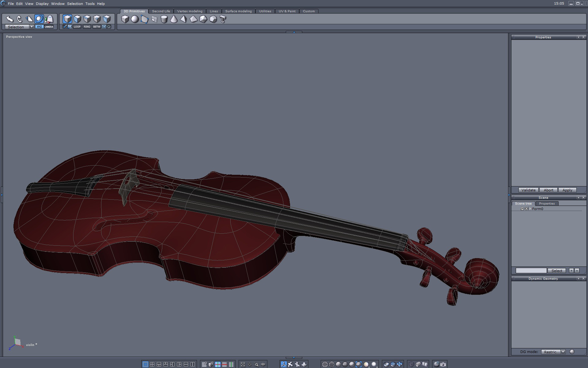Image resolution: width=588 pixels, height=368 pixels.
Task: Toggle RING selection mode
Action: point(87,27)
